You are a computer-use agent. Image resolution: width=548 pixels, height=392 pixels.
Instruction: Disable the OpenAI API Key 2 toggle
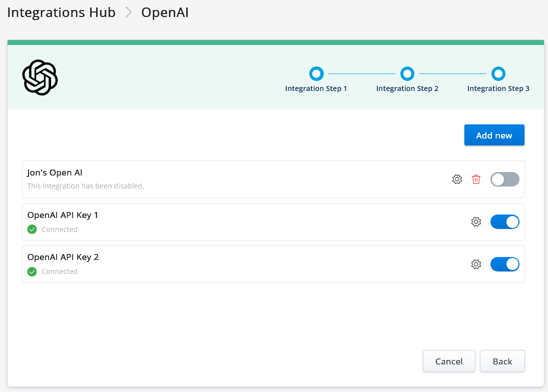pos(504,264)
